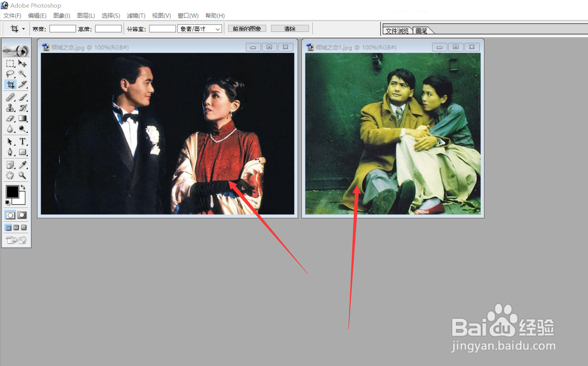Jump to ImageReady
Viewport: 588px width, 366px height.
[x=16, y=240]
